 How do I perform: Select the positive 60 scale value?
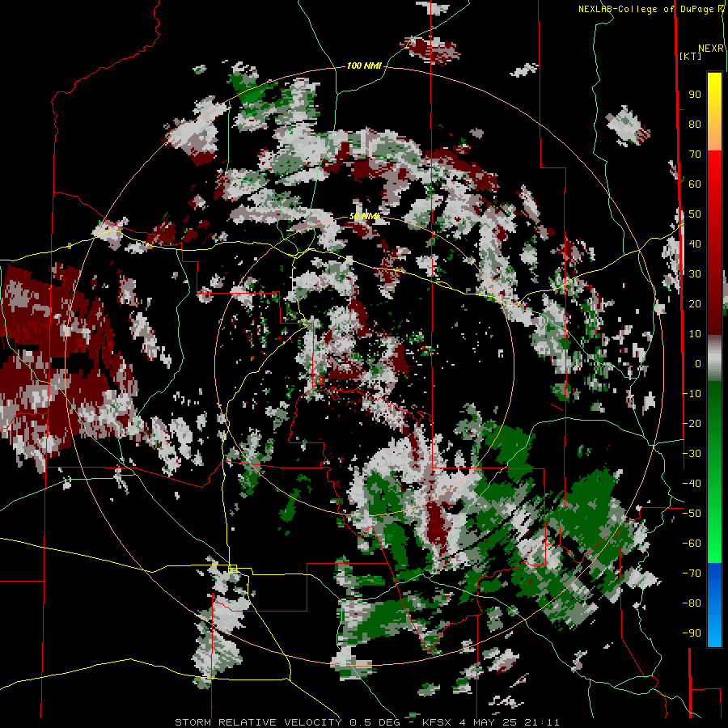pos(695,184)
